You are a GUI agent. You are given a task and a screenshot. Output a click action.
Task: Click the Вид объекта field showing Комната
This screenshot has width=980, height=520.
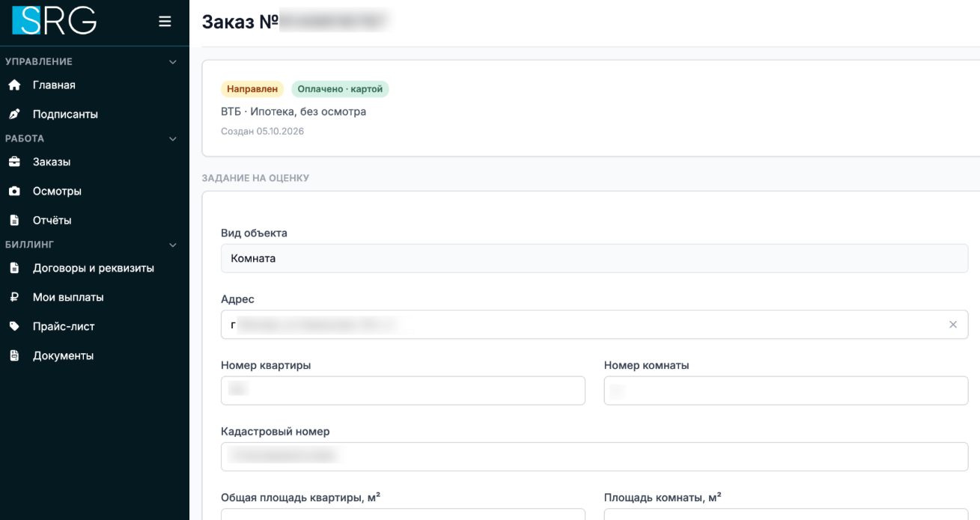tap(594, 258)
